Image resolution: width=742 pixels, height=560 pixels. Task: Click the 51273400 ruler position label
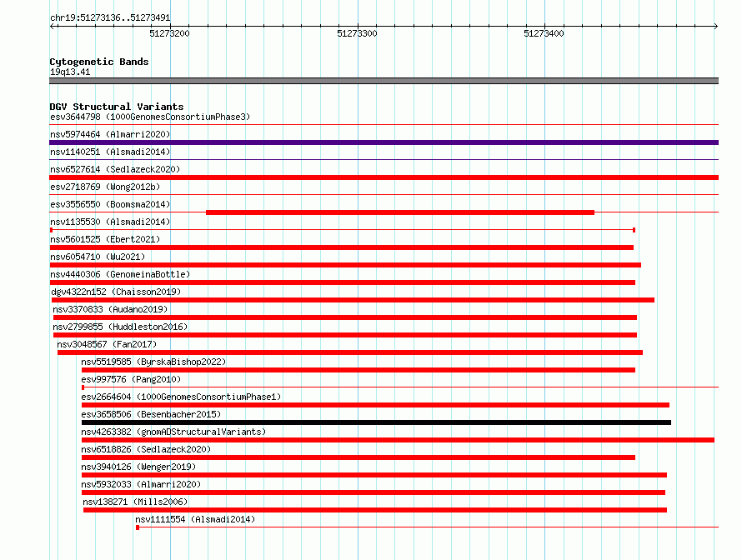pyautogui.click(x=544, y=33)
